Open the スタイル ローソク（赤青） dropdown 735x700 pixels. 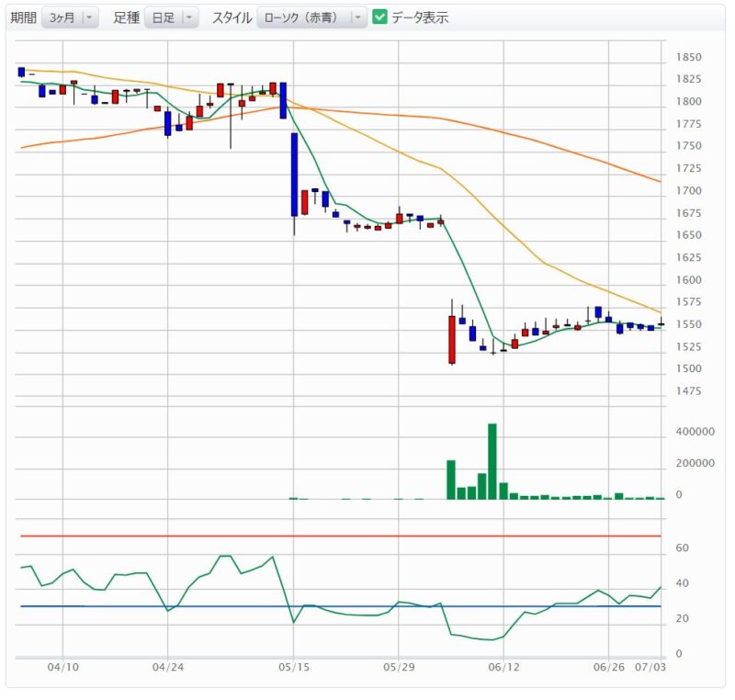311,17
